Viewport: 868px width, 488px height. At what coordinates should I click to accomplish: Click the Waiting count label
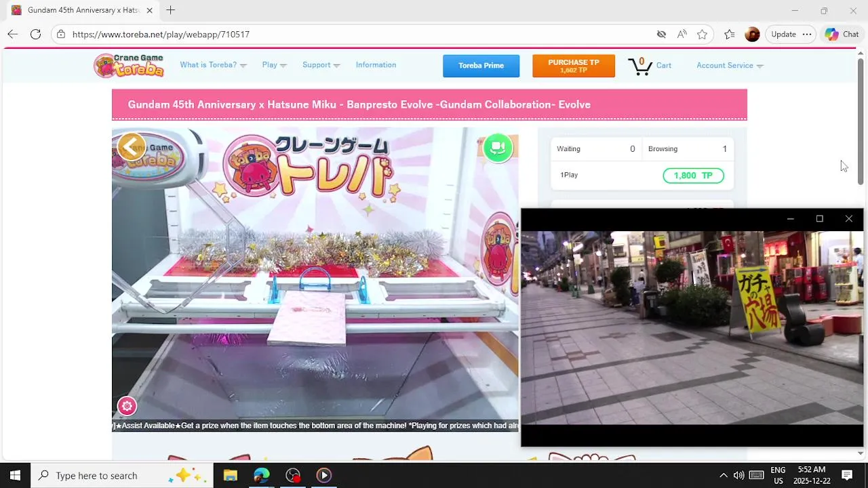tap(568, 149)
